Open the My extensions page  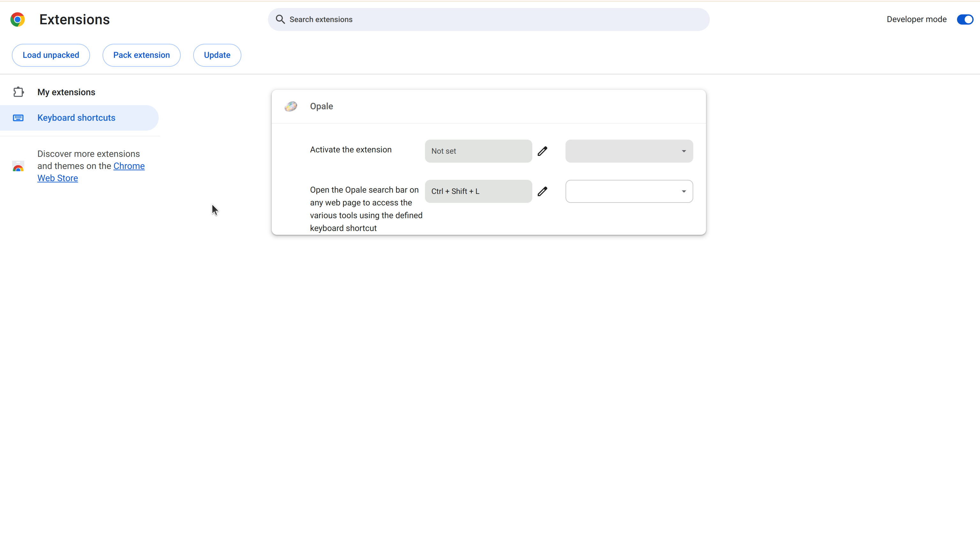pos(66,92)
